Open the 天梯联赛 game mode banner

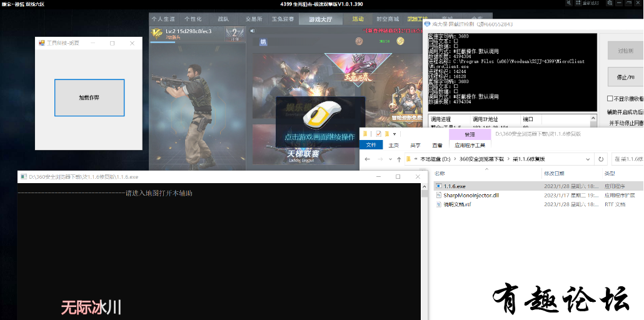[303, 146]
